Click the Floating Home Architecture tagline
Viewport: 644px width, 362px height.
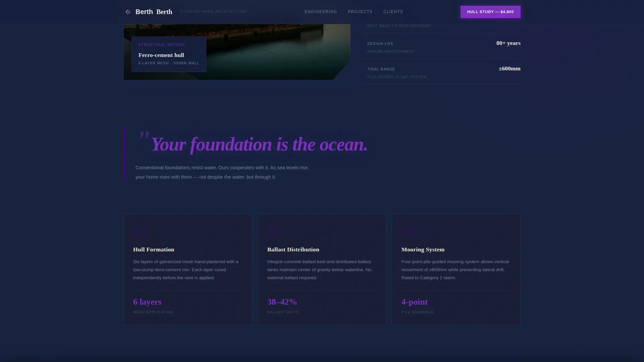[213, 11]
